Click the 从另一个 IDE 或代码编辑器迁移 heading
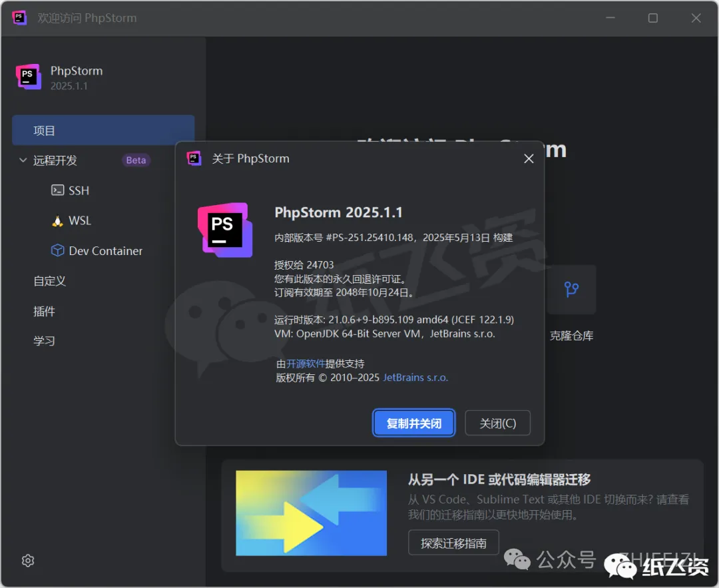This screenshot has width=719, height=588. coord(499,479)
